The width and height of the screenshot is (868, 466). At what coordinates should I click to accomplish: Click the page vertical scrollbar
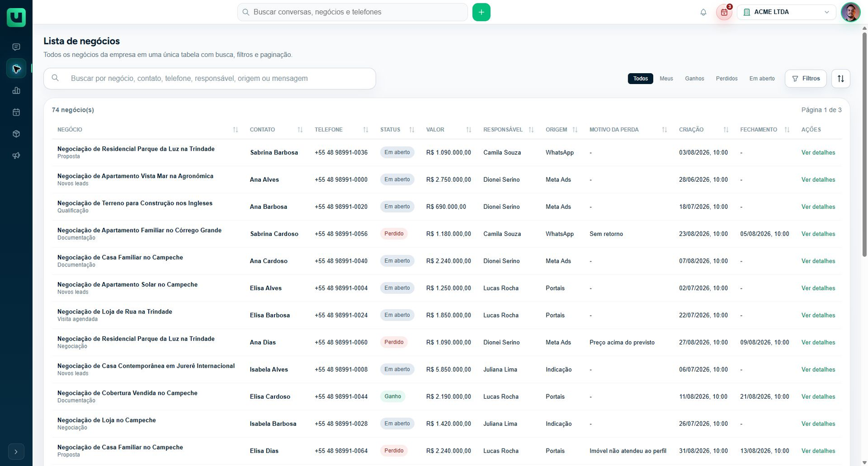[x=864, y=144]
